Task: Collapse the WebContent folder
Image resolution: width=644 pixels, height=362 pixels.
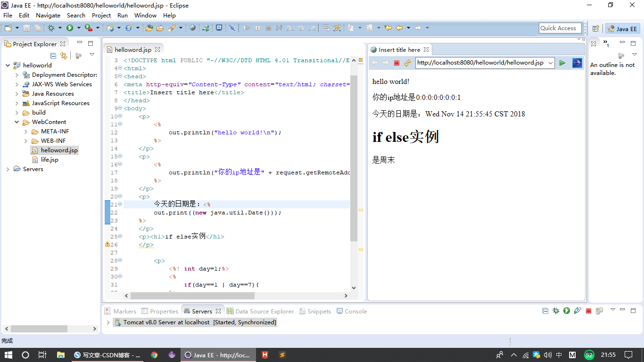Action: 17,122
